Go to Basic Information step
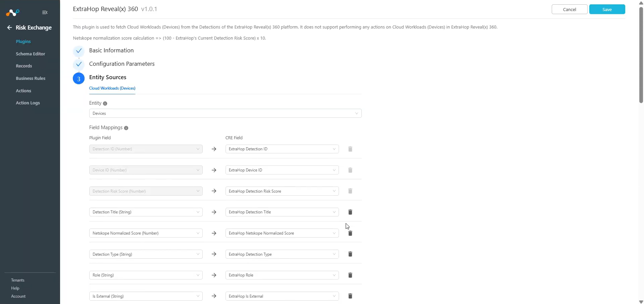The width and height of the screenshot is (644, 304). (x=111, y=50)
